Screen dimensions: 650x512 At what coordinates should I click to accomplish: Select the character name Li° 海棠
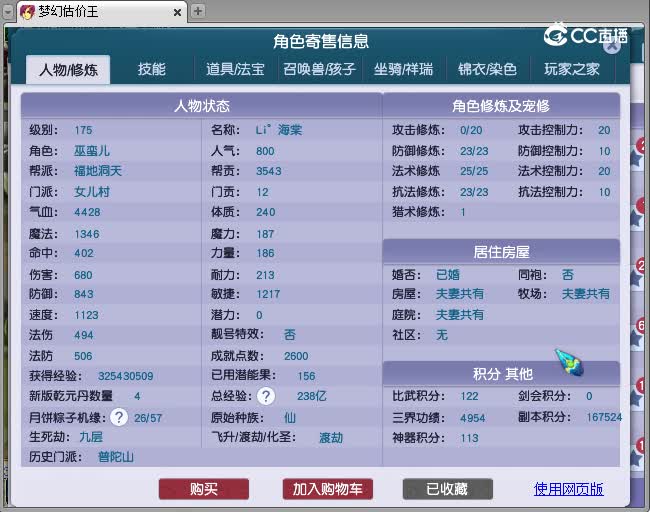click(279, 130)
